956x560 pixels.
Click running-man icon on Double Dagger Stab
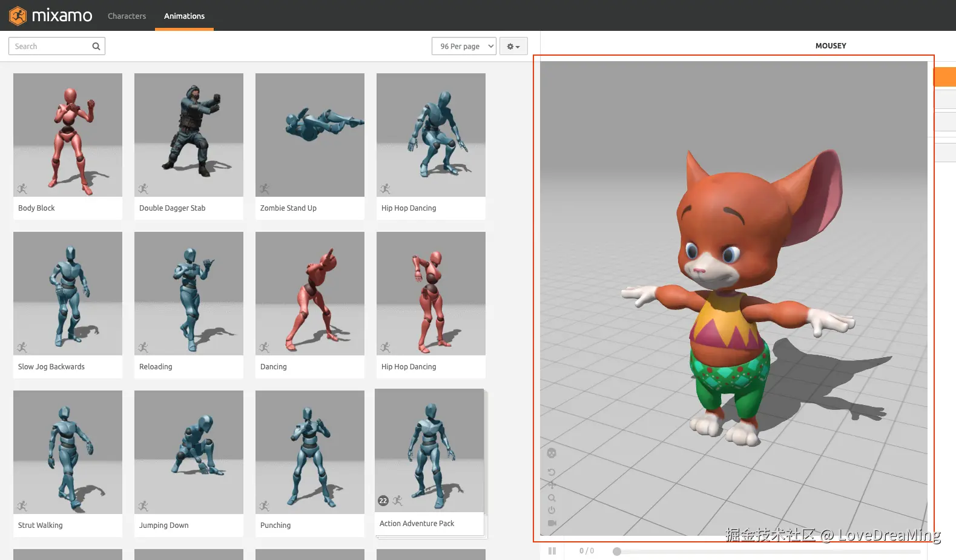143,189
